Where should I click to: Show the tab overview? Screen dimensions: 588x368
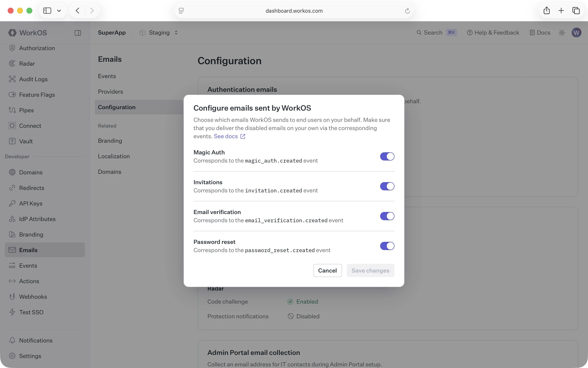pos(576,11)
